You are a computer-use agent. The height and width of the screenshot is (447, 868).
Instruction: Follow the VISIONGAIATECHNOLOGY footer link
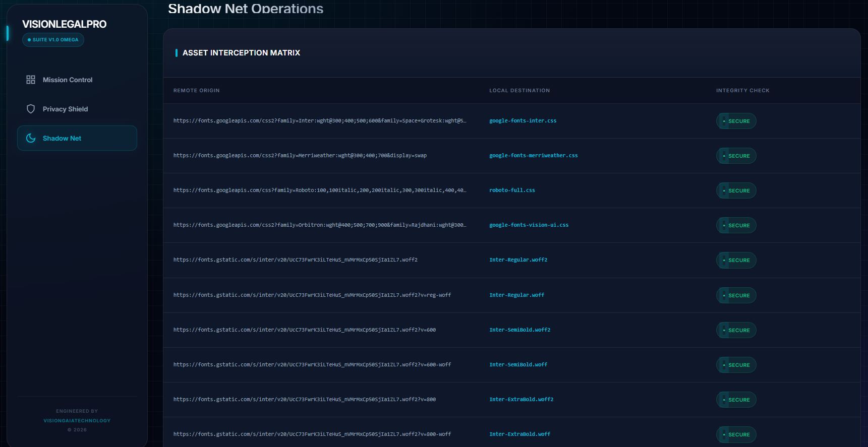(x=77, y=421)
